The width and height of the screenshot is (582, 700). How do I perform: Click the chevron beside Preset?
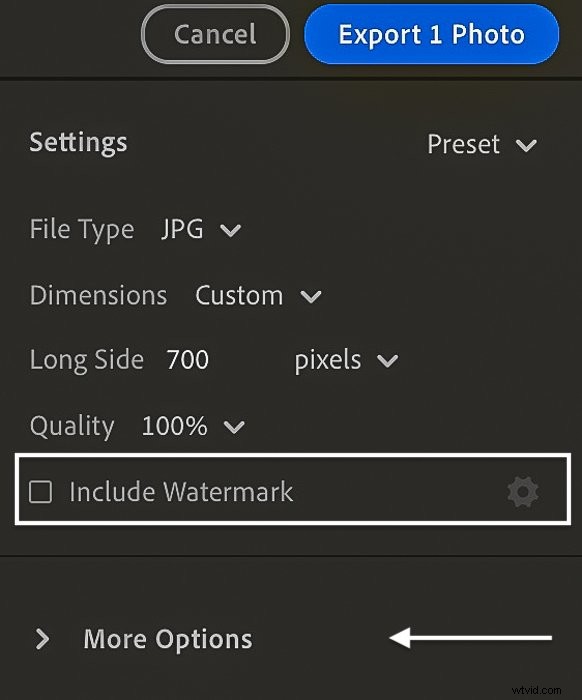526,145
